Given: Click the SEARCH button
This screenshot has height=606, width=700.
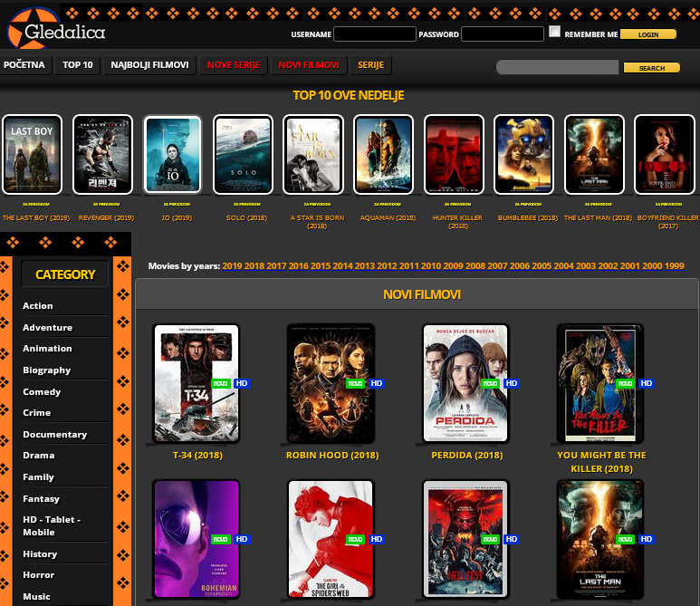Looking at the screenshot, I should pos(652,68).
